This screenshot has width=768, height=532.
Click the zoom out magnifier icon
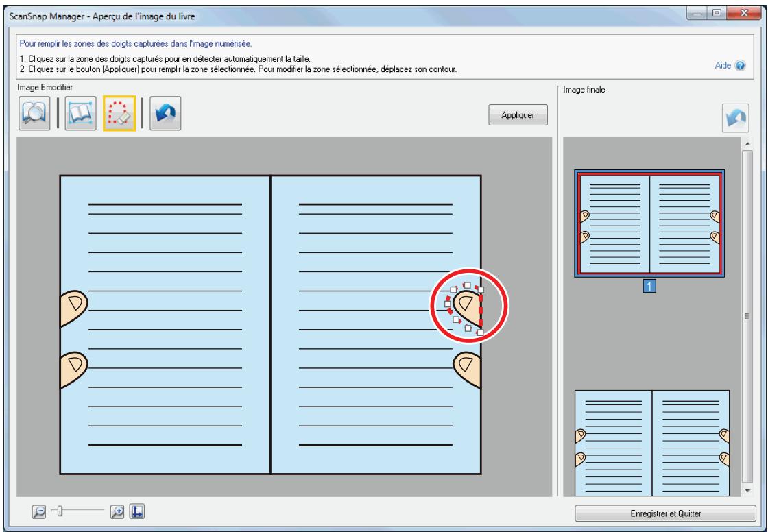click(x=38, y=512)
